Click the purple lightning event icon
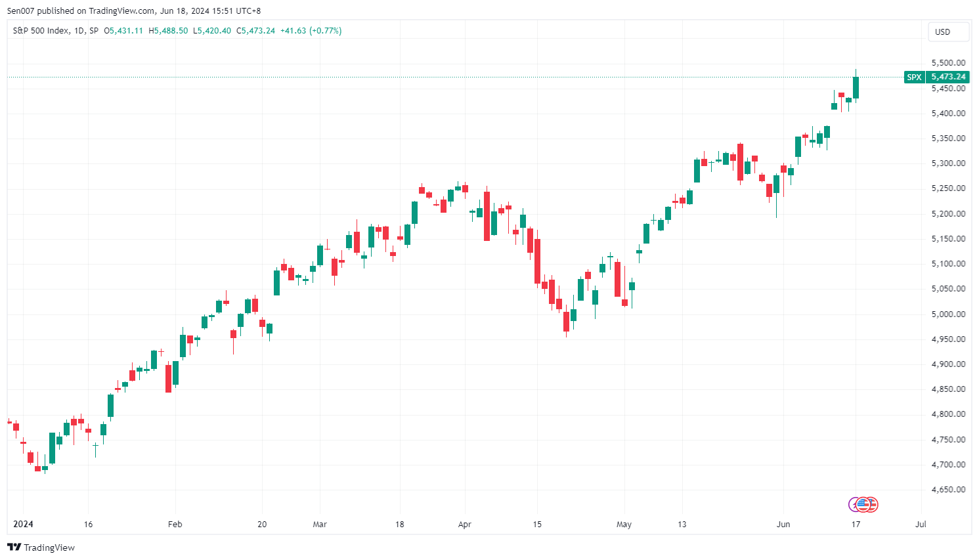The height and width of the screenshot is (560, 979). (854, 504)
